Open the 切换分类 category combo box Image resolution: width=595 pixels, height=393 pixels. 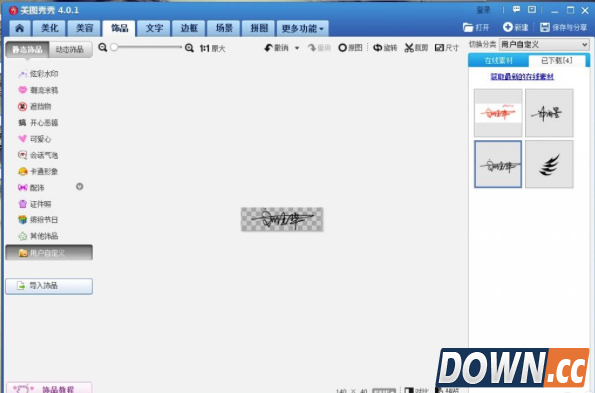[x=544, y=45]
